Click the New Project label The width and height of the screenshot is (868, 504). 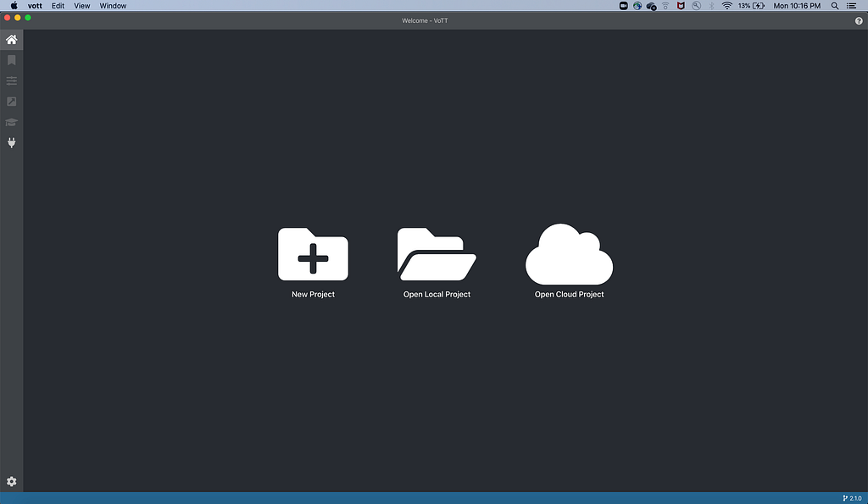(313, 294)
